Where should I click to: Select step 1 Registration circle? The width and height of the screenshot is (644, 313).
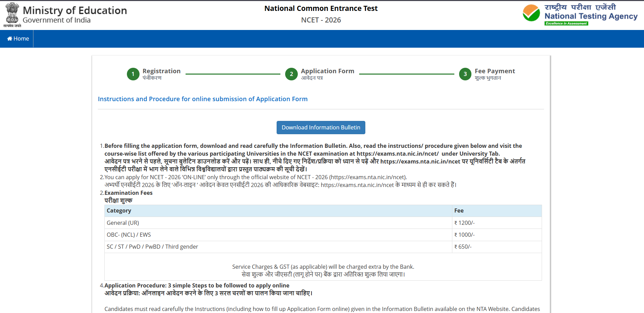(133, 74)
